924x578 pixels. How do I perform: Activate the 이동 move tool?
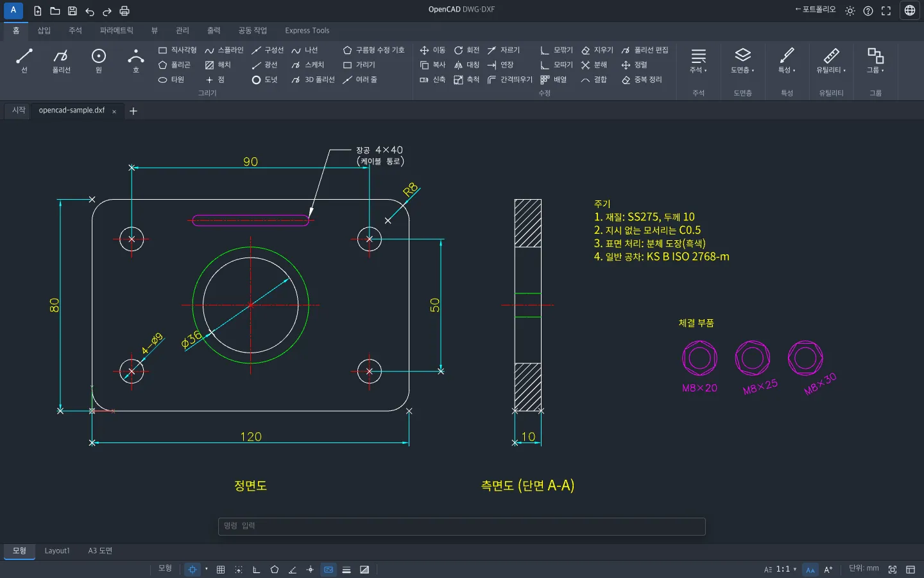pos(432,50)
